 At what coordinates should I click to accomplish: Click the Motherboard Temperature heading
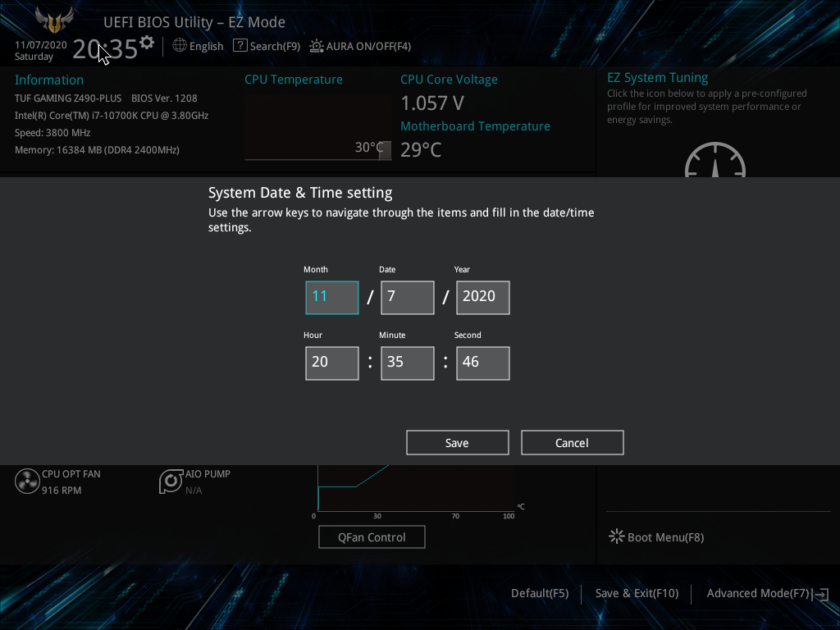pyautogui.click(x=475, y=126)
